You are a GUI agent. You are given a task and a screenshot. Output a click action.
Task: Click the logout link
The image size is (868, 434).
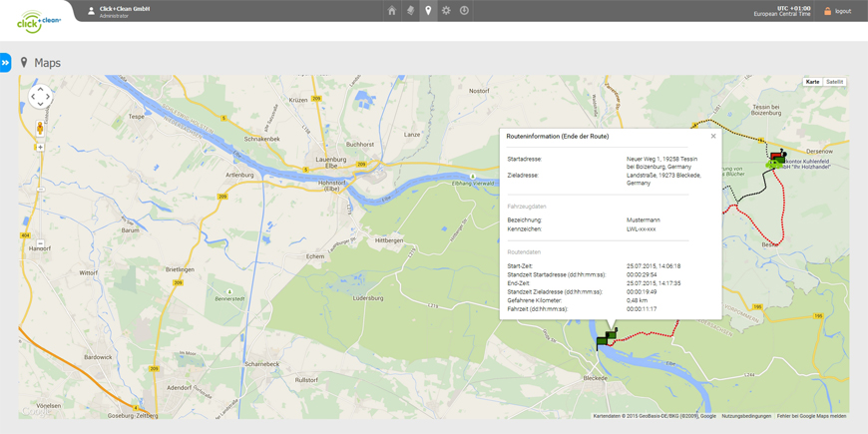click(843, 11)
